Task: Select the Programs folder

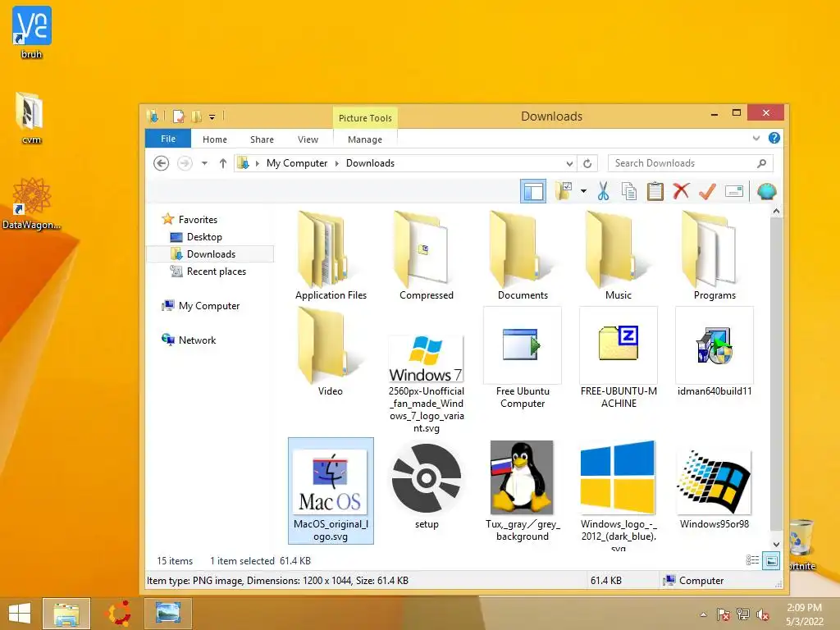Action: pyautogui.click(x=714, y=256)
